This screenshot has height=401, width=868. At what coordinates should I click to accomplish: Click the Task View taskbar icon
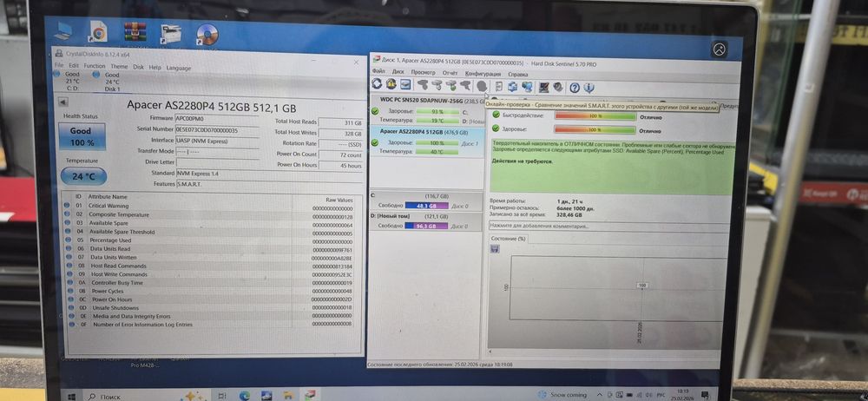tap(221, 396)
